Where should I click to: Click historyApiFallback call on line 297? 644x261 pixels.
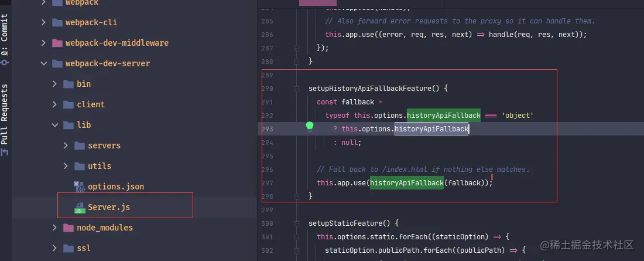(x=407, y=183)
